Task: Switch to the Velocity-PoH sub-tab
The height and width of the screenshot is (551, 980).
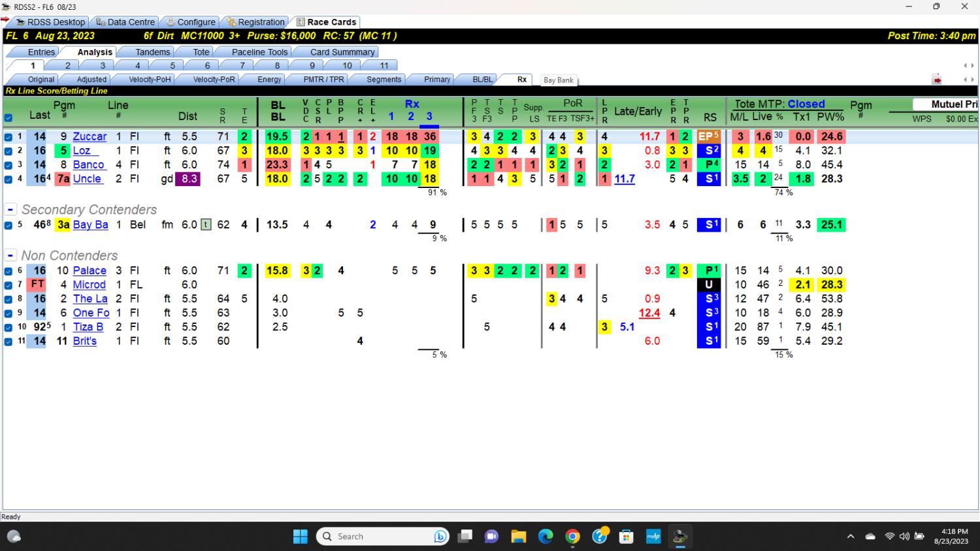Action: (150, 80)
